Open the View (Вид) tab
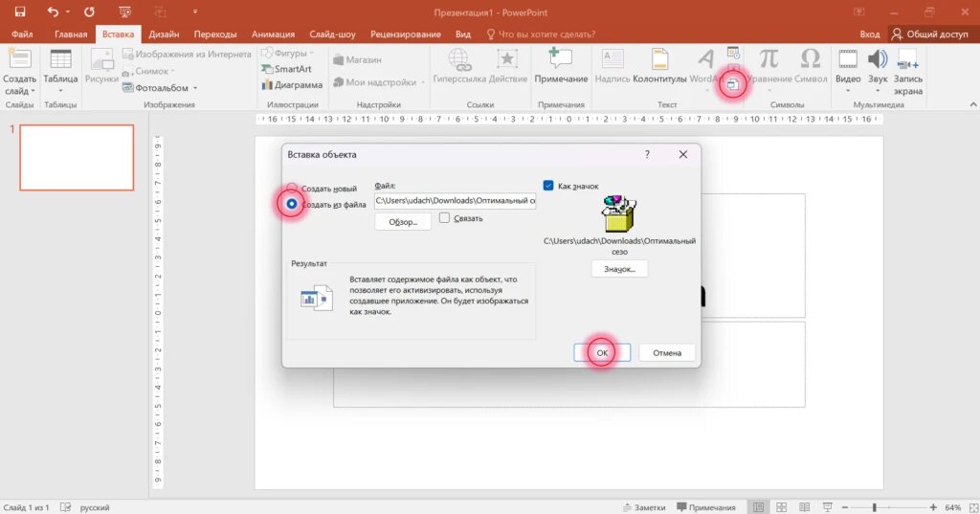 point(463,34)
